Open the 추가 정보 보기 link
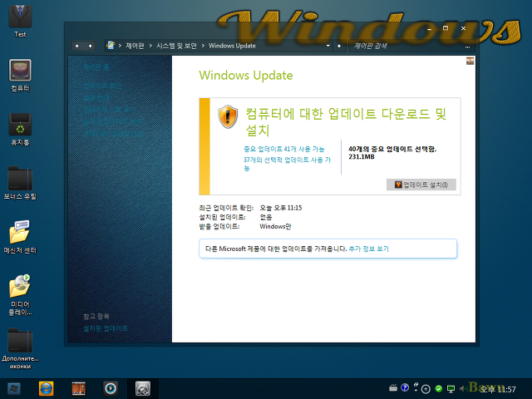The image size is (532, 399). [369, 249]
